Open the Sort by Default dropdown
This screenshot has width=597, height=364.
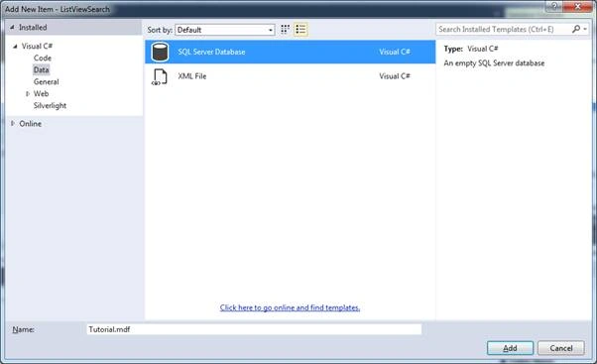tap(225, 30)
